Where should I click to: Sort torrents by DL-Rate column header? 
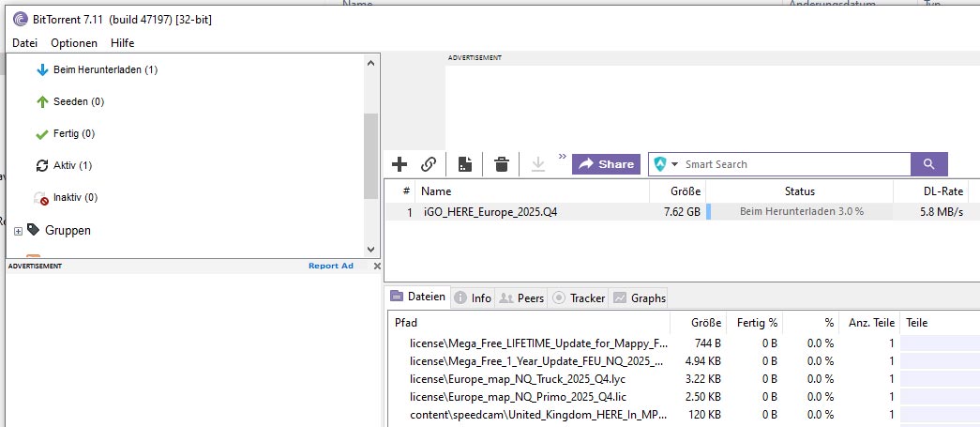pos(930,191)
